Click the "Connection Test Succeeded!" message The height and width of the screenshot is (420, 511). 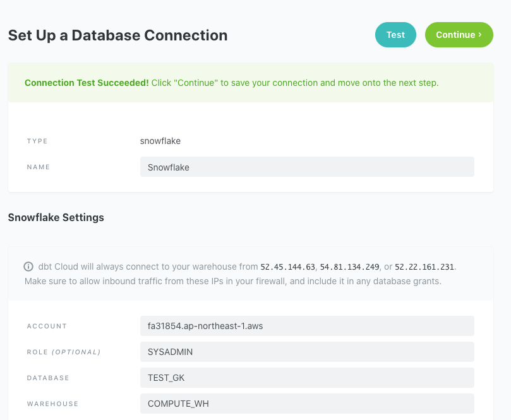click(87, 83)
